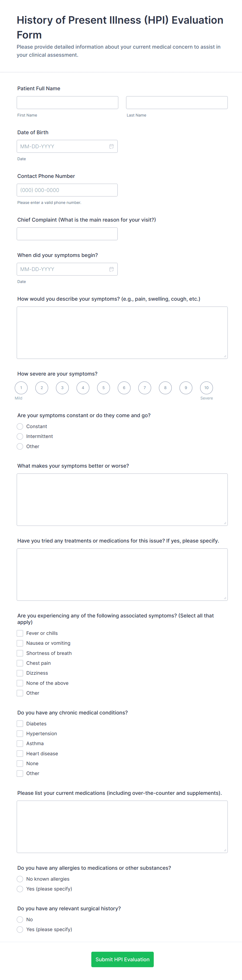Click the Submit HPI Evaluation button
Viewport: 242px width, 980px height.
[123, 959]
